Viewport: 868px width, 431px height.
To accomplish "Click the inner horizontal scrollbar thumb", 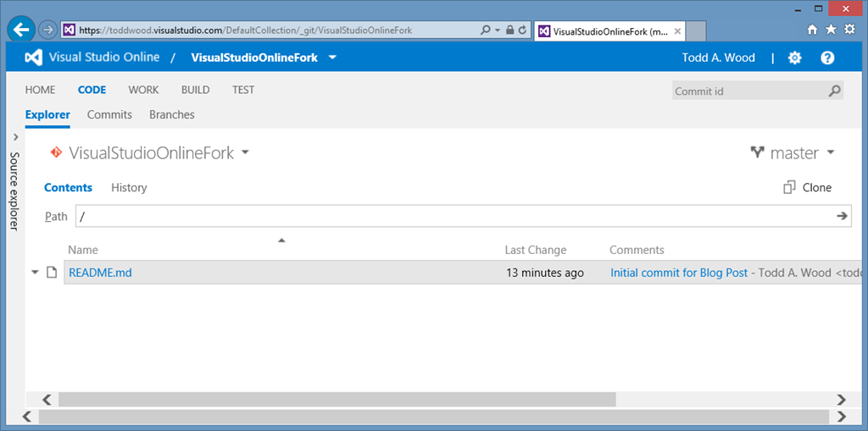I will tap(337, 400).
